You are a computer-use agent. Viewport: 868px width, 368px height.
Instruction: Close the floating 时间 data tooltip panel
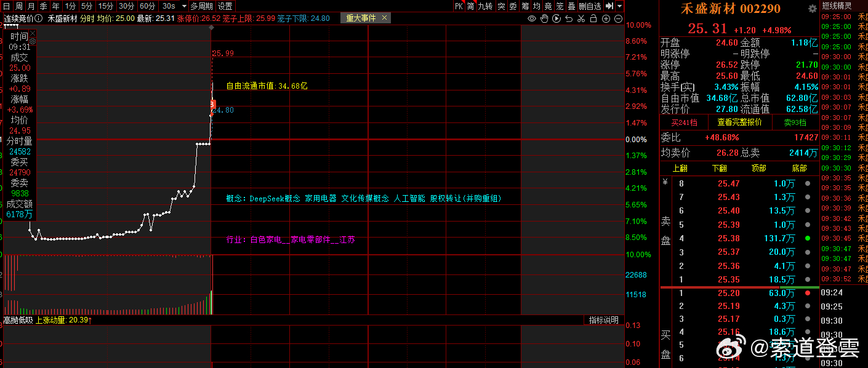pyautogui.click(x=32, y=33)
